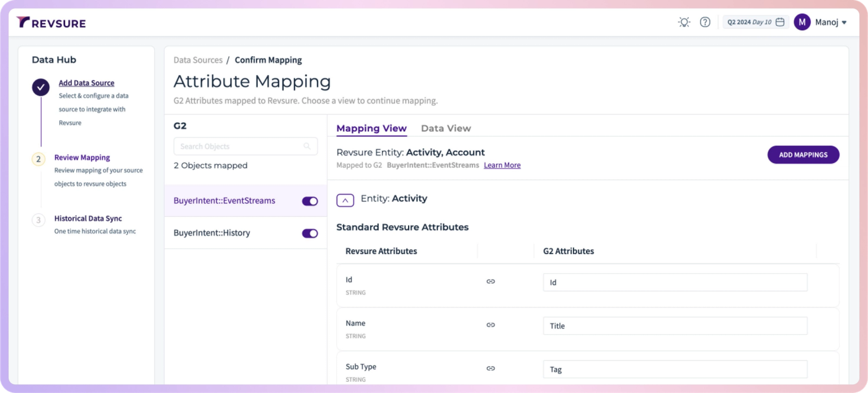Image resolution: width=868 pixels, height=393 pixels.
Task: Select the Review Mapping step
Action: (82, 157)
